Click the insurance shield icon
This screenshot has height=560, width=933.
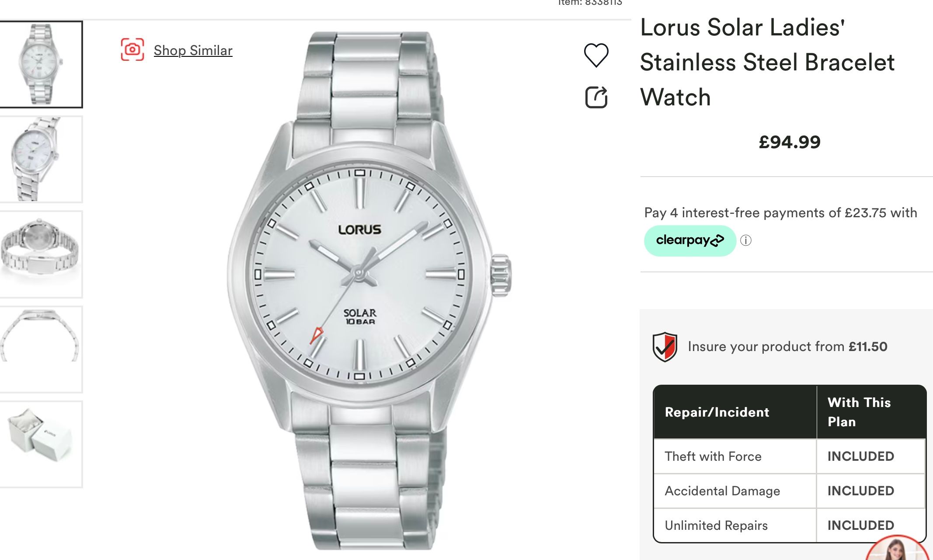point(665,347)
